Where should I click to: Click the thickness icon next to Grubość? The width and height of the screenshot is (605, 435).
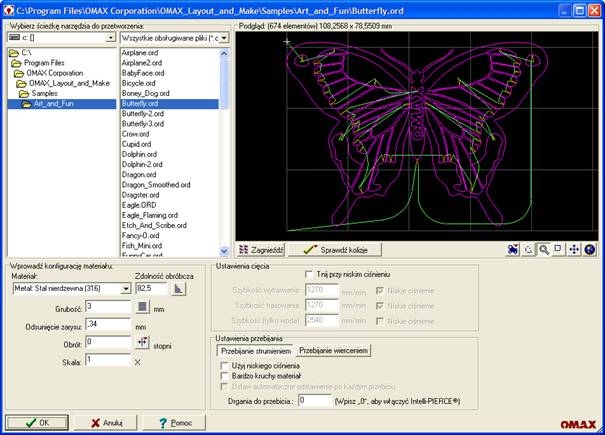(141, 306)
